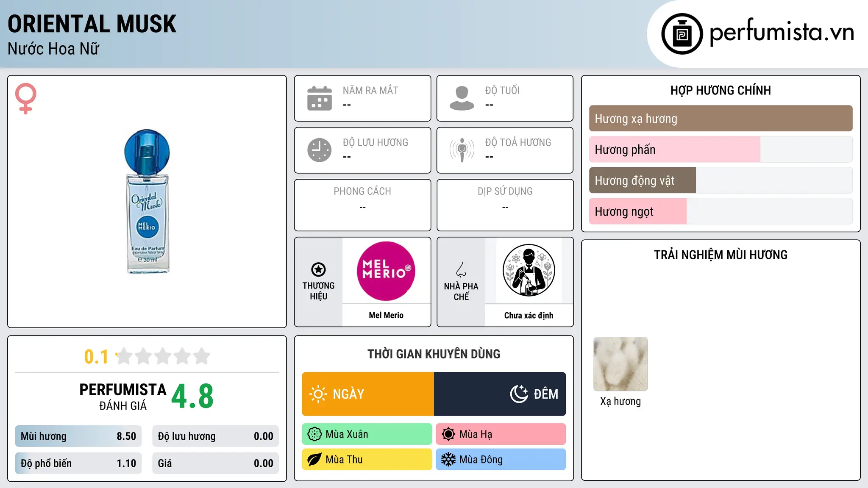Click the Năm ra mắt label
Viewport: 868px width, 488px height.
(x=370, y=91)
